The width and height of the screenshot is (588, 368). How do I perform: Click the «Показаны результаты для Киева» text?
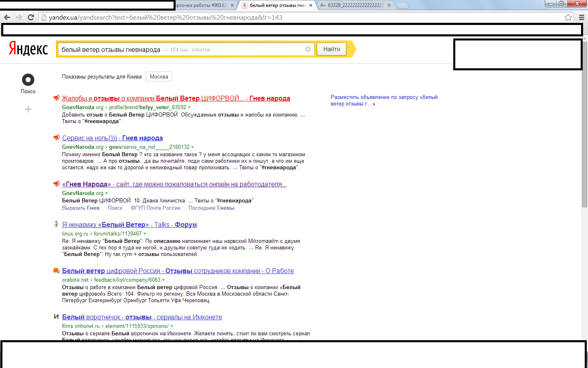click(102, 76)
